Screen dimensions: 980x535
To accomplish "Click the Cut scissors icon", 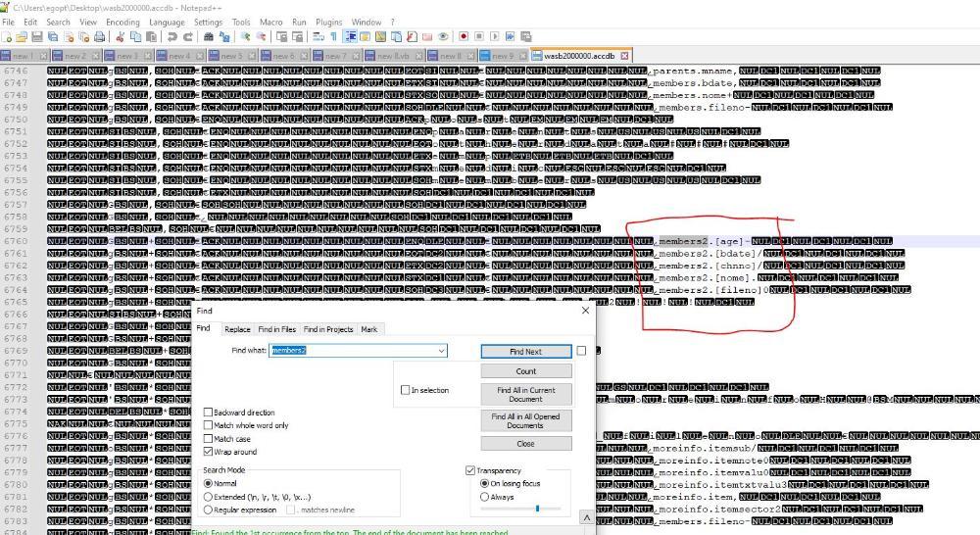I will [x=120, y=37].
